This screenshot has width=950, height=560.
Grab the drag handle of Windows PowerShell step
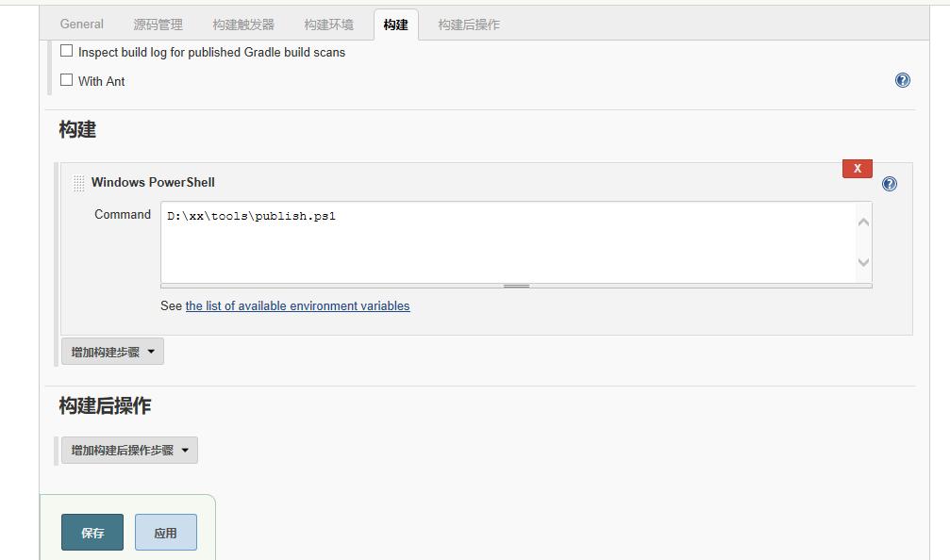tap(78, 183)
